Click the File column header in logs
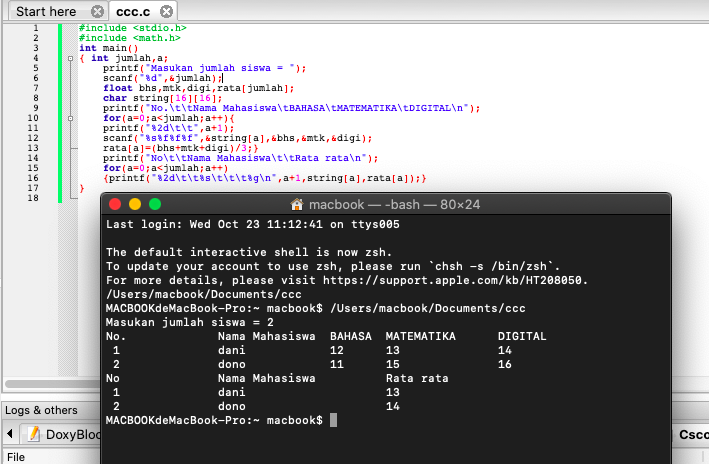This screenshot has height=464, width=709. [16, 457]
